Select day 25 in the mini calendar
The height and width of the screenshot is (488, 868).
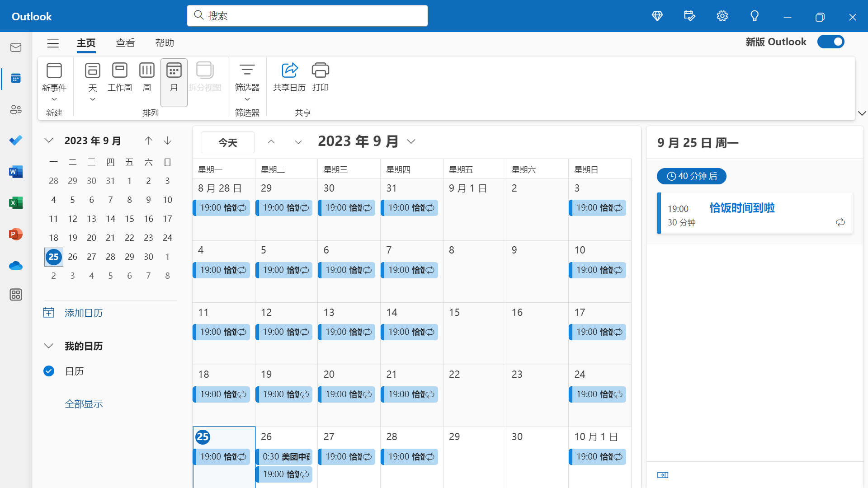(x=54, y=257)
